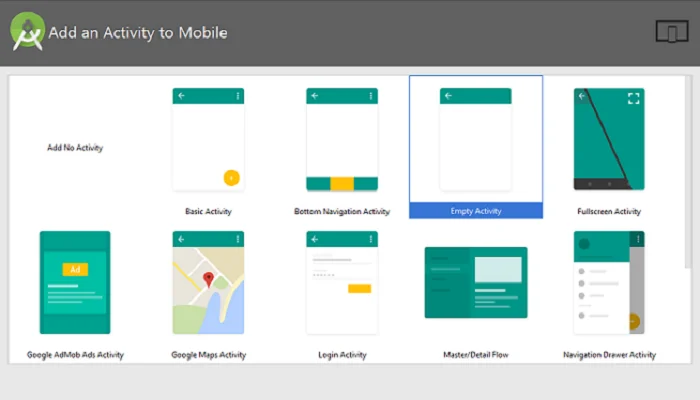Click the Master/Detail Flow label

476,355
